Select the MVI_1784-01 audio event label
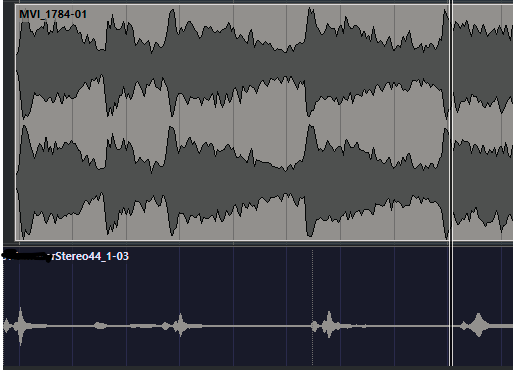 point(53,14)
